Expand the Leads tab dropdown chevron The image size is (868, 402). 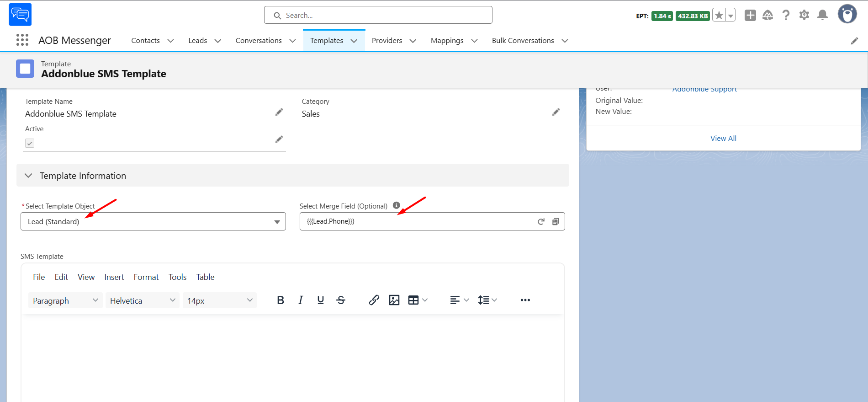click(x=218, y=41)
